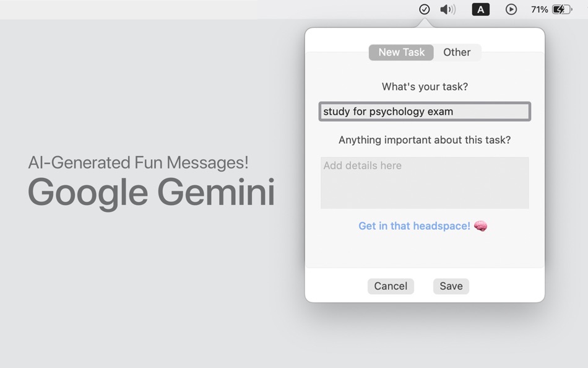Select the 71% battery percentage text
The height and width of the screenshot is (368, 588).
[540, 9]
